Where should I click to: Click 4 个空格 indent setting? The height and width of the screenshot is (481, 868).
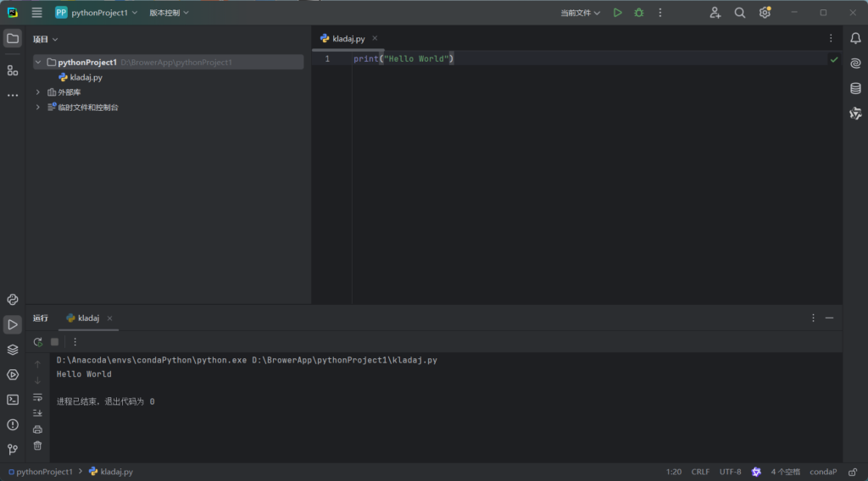[x=785, y=472]
